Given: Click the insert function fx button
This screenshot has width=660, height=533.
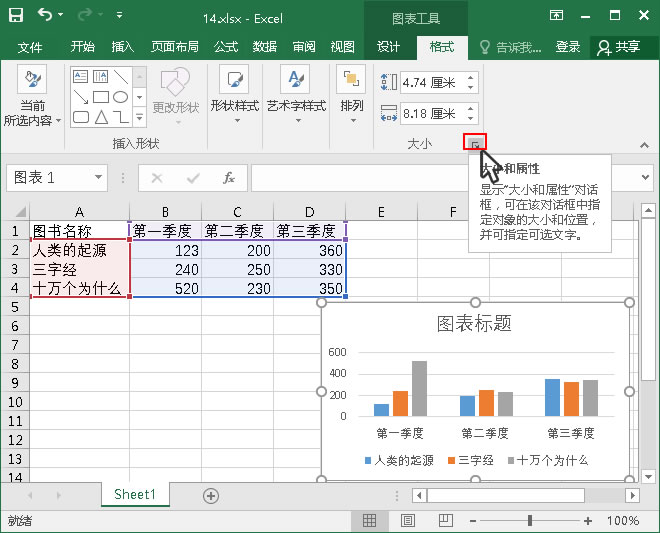Looking at the screenshot, I should click(x=229, y=178).
